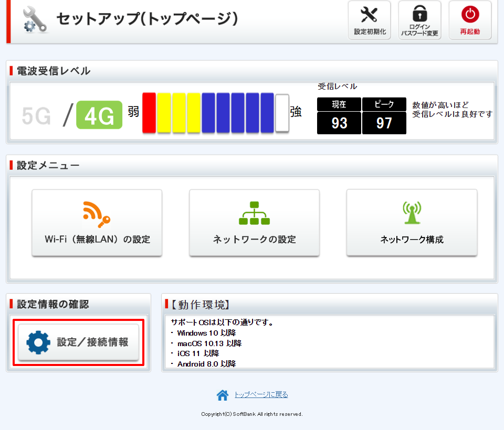
Task: Open 設定／接続情報 gear button
Action: click(x=79, y=342)
